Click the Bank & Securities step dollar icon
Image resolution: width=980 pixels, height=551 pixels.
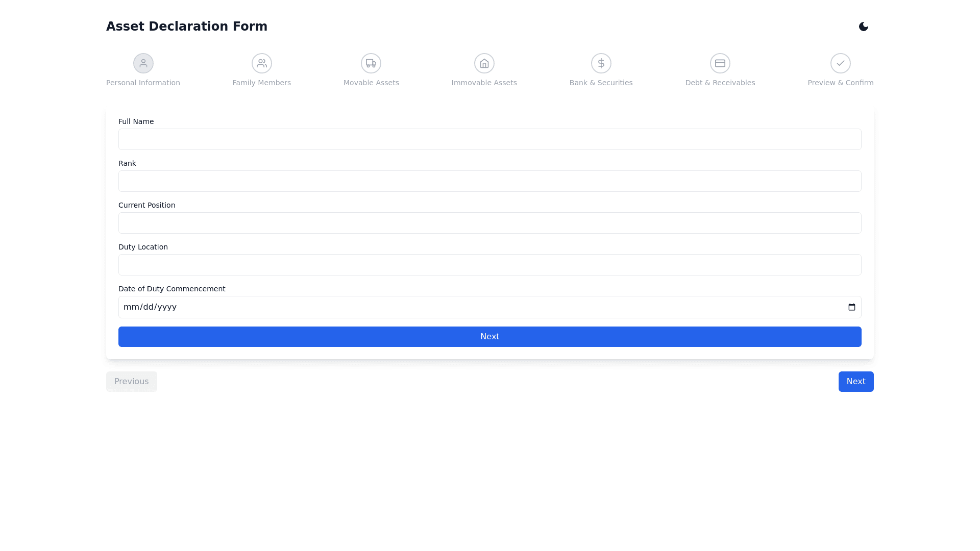[601, 63]
